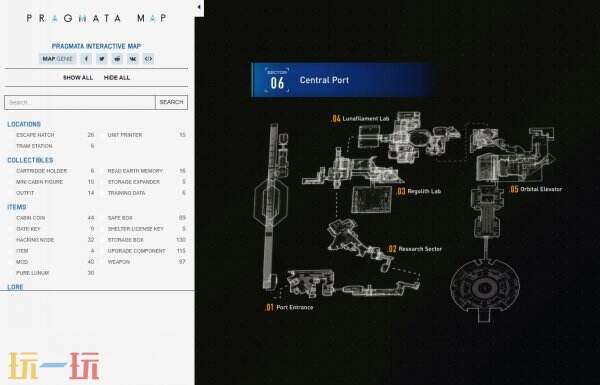
Task: Click the Search button
Action: click(171, 102)
